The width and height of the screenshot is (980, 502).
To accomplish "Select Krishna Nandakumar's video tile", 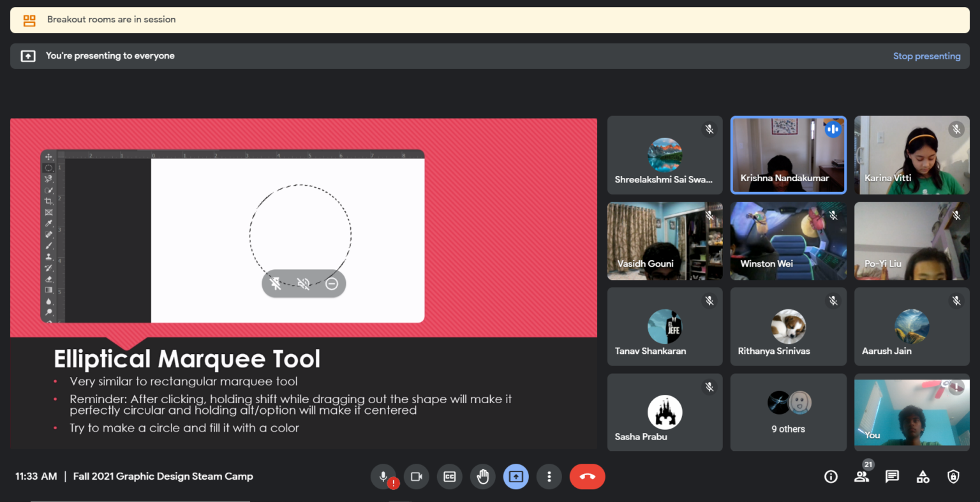I will (788, 154).
